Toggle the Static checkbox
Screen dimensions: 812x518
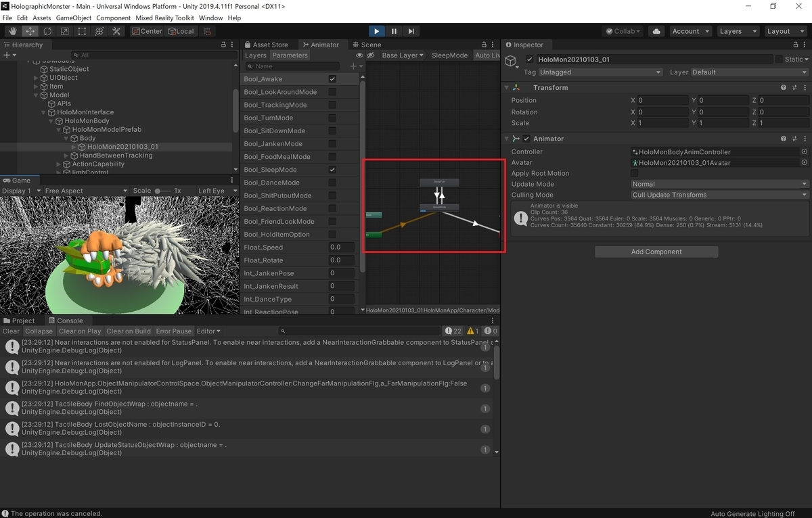point(779,60)
